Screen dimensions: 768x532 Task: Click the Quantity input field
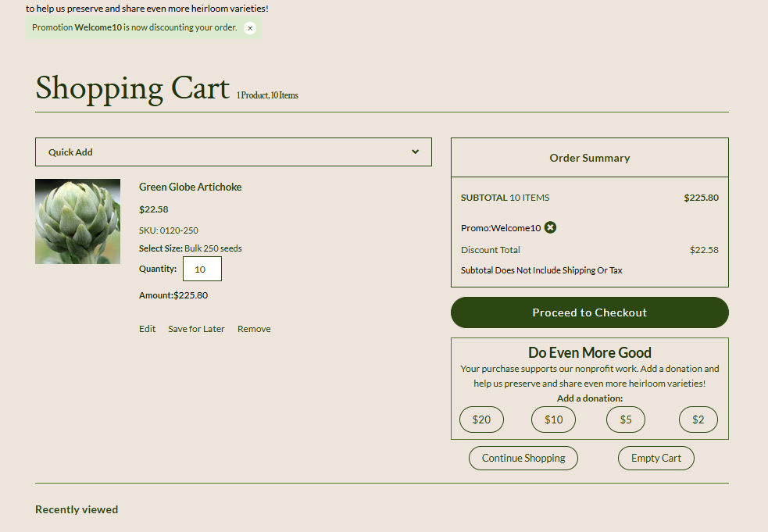(202, 269)
